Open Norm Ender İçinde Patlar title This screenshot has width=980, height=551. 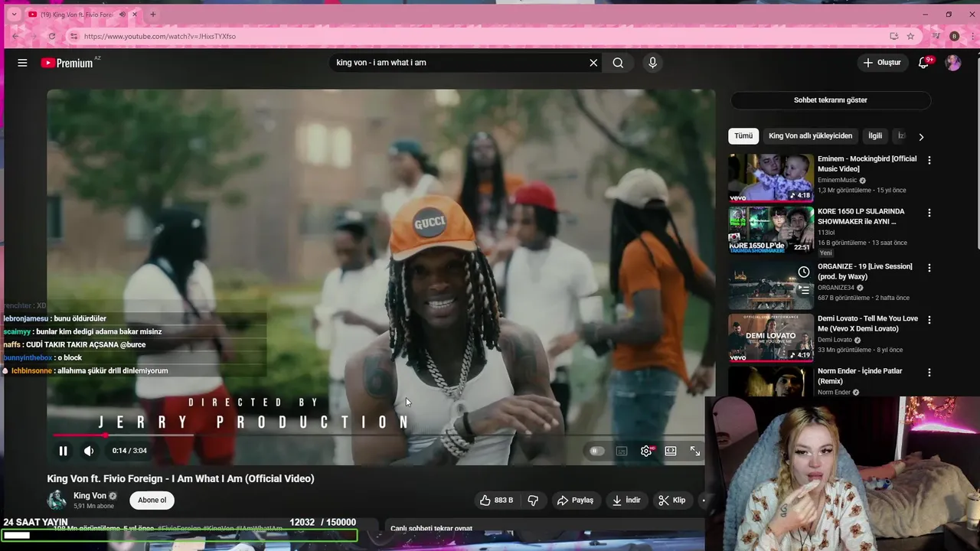(860, 376)
